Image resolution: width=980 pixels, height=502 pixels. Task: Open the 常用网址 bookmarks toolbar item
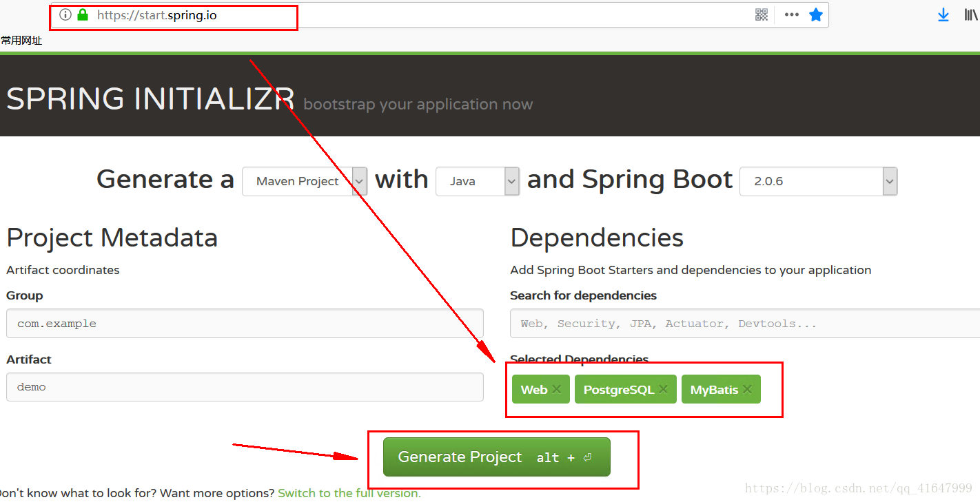(x=21, y=41)
